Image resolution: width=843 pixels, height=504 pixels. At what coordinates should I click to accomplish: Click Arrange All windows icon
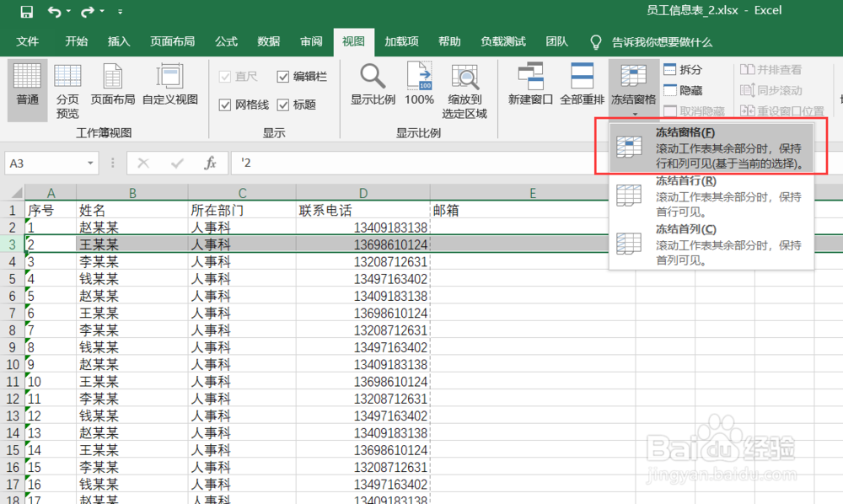[x=582, y=84]
